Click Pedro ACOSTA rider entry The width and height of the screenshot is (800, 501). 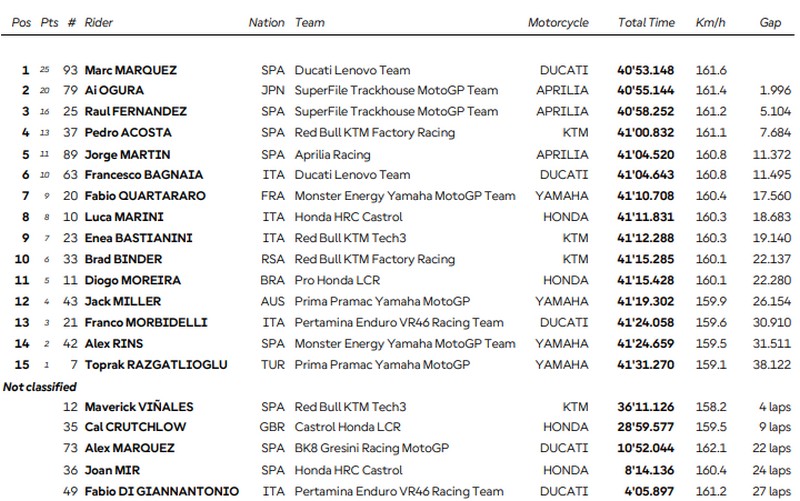pos(128,133)
